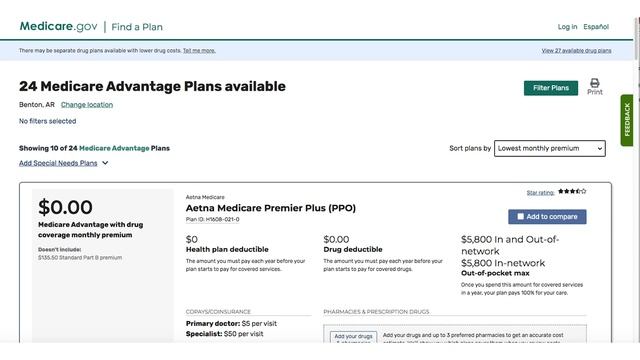
Task: Click the Add Special Needs Plans link
Action: click(58, 163)
